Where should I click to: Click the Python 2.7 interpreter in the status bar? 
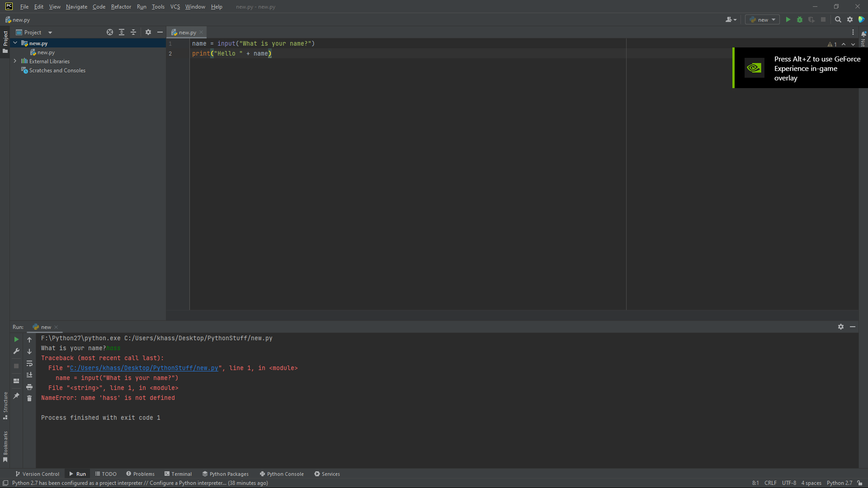tap(840, 483)
